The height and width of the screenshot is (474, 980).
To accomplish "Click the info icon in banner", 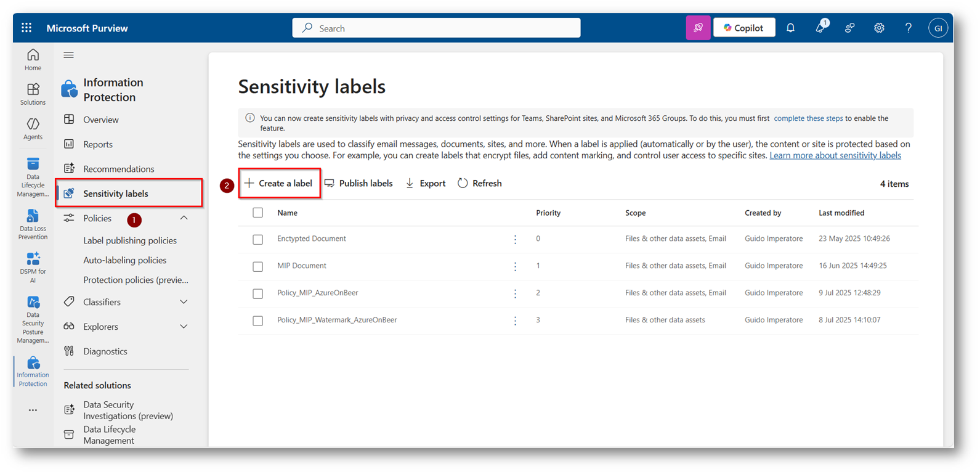I will (x=250, y=118).
